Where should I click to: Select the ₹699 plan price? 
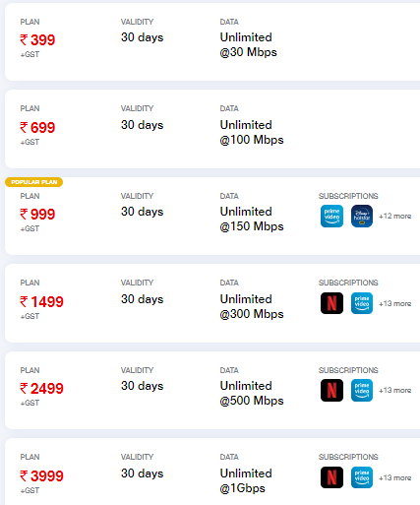[37, 128]
